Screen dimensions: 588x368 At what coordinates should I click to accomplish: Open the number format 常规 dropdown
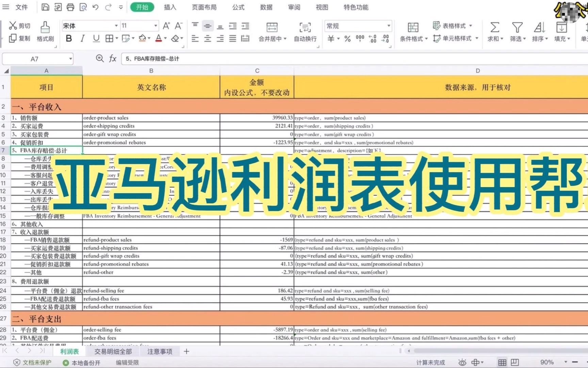[389, 26]
